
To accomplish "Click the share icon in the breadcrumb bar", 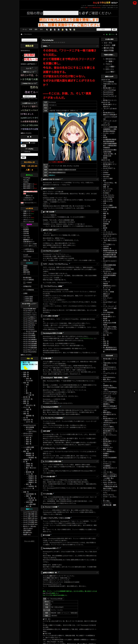I will point(104,34).
